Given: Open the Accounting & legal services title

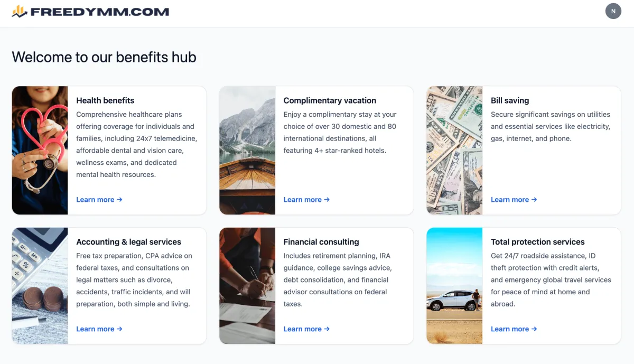Looking at the screenshot, I should tap(128, 242).
